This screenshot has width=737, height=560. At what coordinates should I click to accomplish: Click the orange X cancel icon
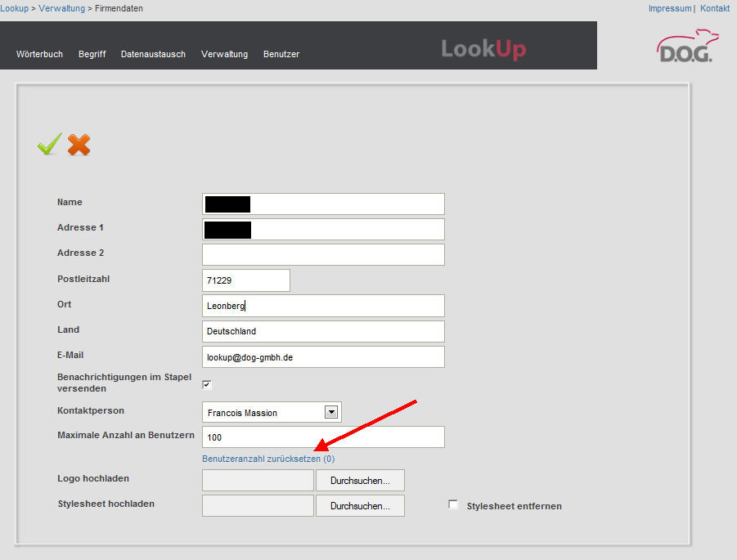79,145
